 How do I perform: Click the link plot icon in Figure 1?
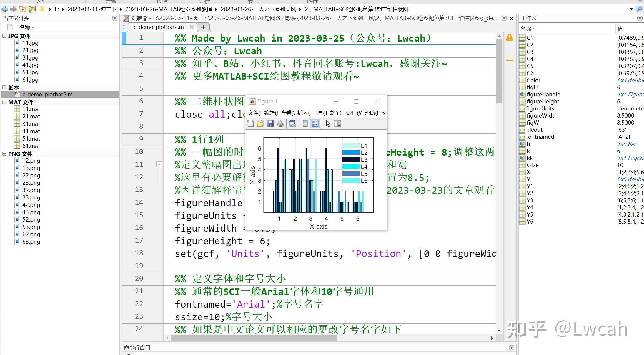coord(292,123)
